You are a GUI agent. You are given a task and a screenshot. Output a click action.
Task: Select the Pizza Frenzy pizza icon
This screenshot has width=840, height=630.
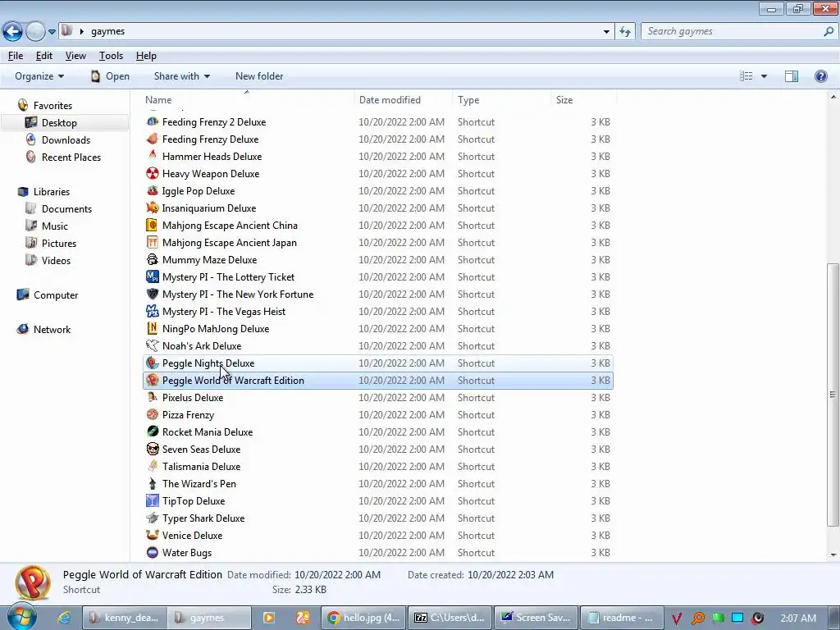tap(153, 414)
